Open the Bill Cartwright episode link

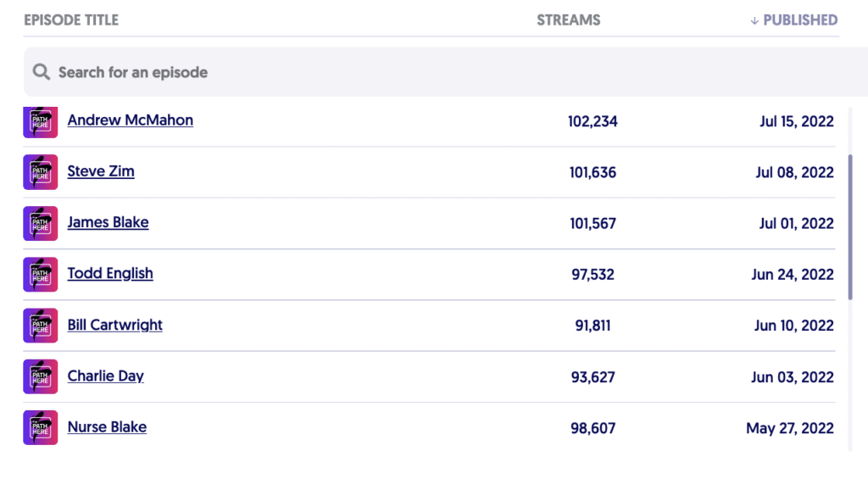pos(115,325)
